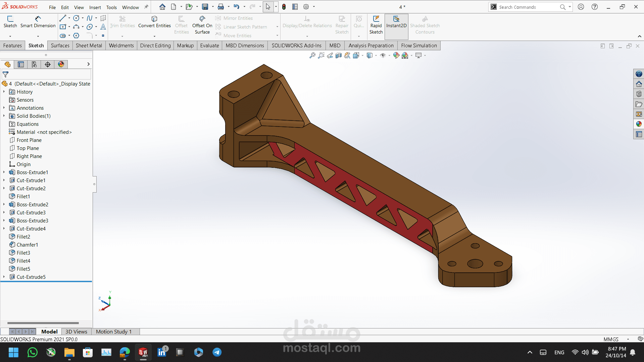Click Edit Appearance icon in view toolbar
Image resolution: width=644 pixels, height=362 pixels.
coord(396,55)
